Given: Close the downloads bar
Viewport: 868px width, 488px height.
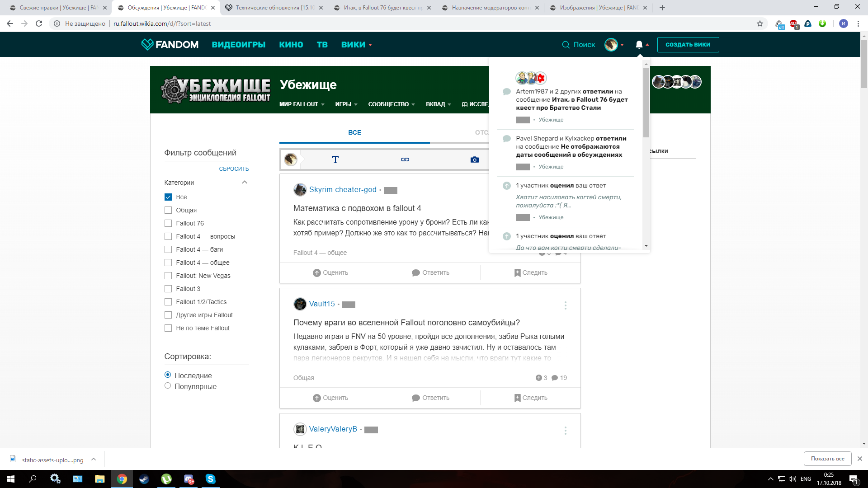Looking at the screenshot, I should [859, 458].
